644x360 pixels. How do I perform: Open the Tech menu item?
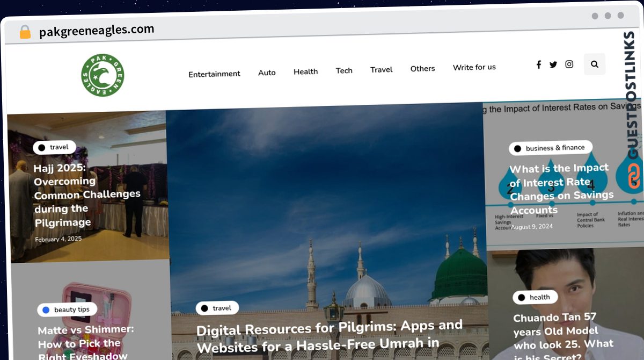(x=344, y=70)
